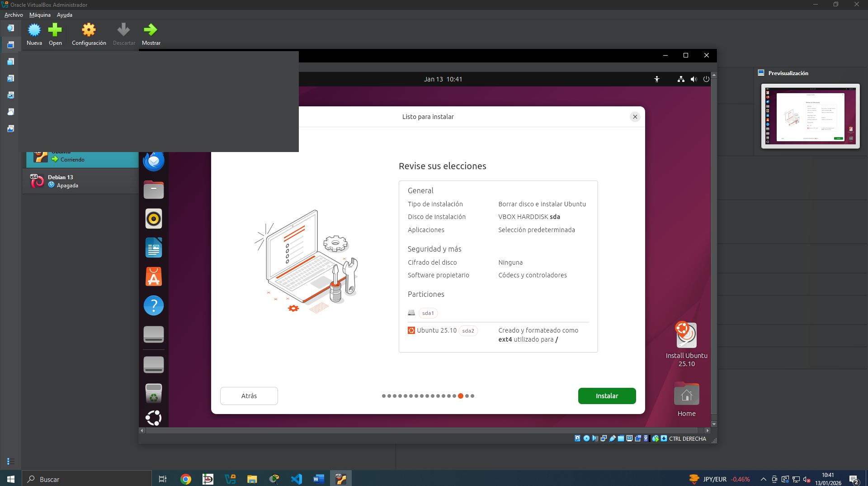
Task: Open LibreOffice Writer in Ubuntu dock
Action: (x=154, y=248)
